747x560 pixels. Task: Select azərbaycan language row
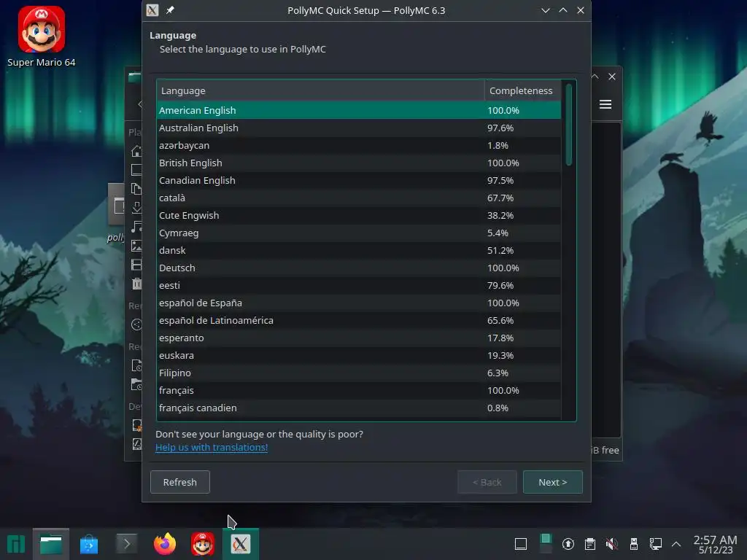(359, 145)
